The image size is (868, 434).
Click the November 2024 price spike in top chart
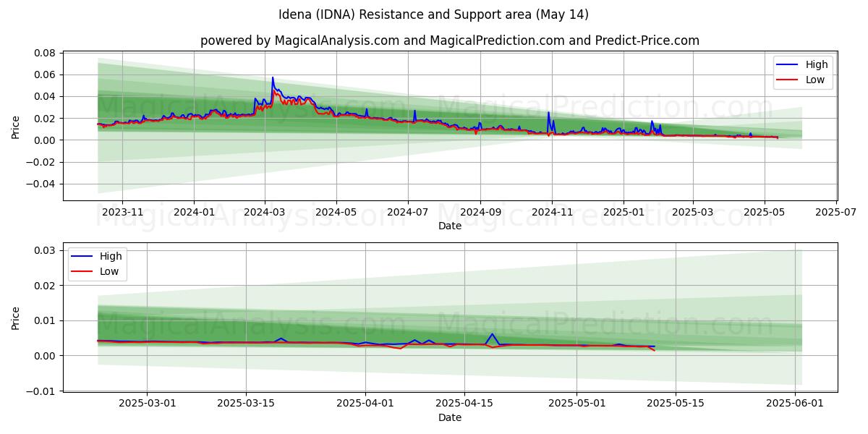click(x=548, y=113)
